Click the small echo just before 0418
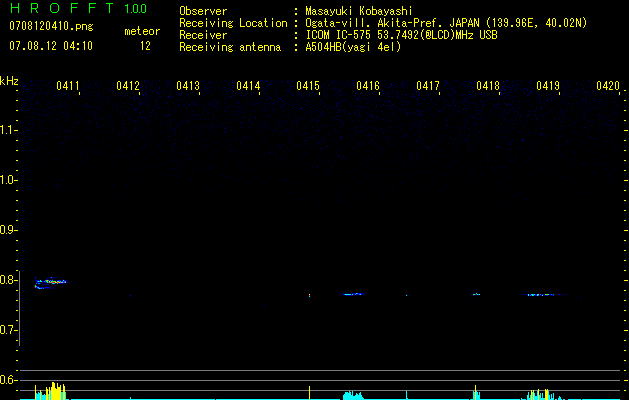The width and height of the screenshot is (629, 400). (x=476, y=294)
